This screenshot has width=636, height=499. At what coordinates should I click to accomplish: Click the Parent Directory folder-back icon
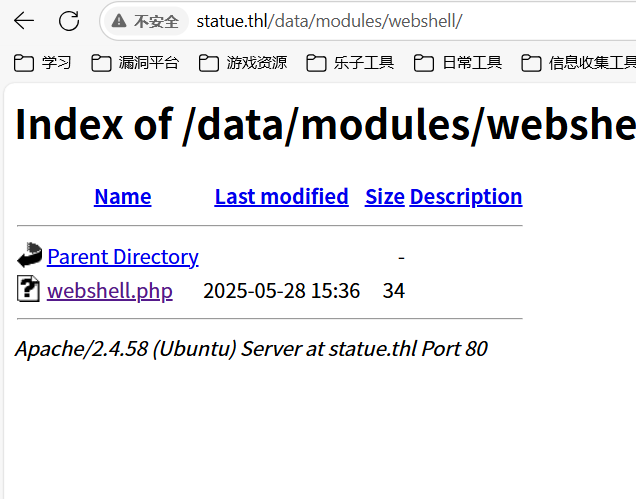click(x=29, y=255)
